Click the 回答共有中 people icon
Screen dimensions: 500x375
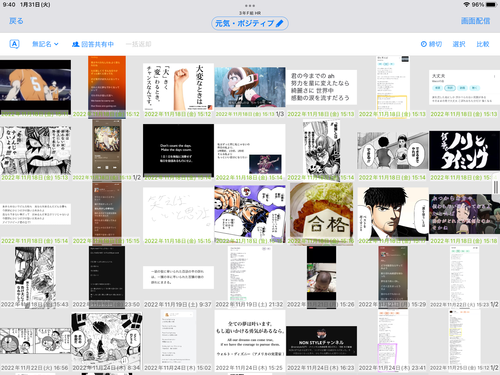76,44
